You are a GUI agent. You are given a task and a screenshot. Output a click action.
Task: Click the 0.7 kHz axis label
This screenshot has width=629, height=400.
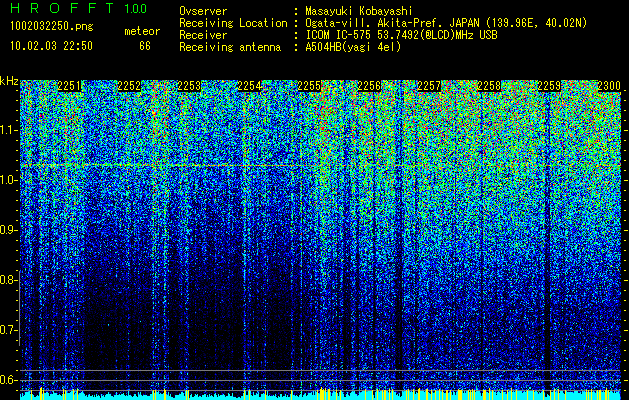coord(9,330)
